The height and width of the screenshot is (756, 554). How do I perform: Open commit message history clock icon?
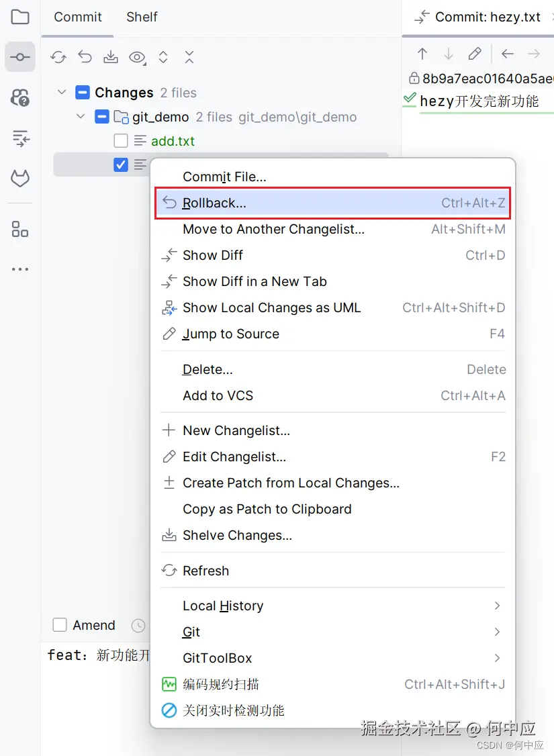click(138, 625)
